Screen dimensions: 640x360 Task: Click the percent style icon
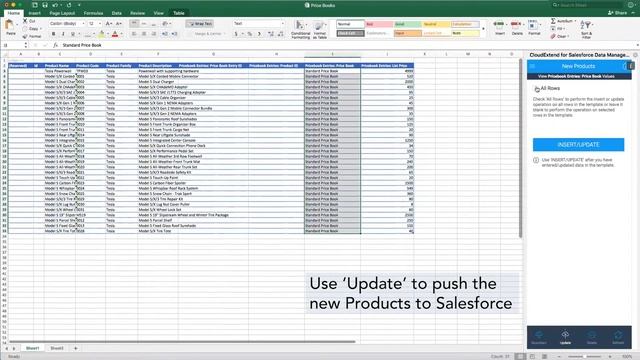click(250, 34)
